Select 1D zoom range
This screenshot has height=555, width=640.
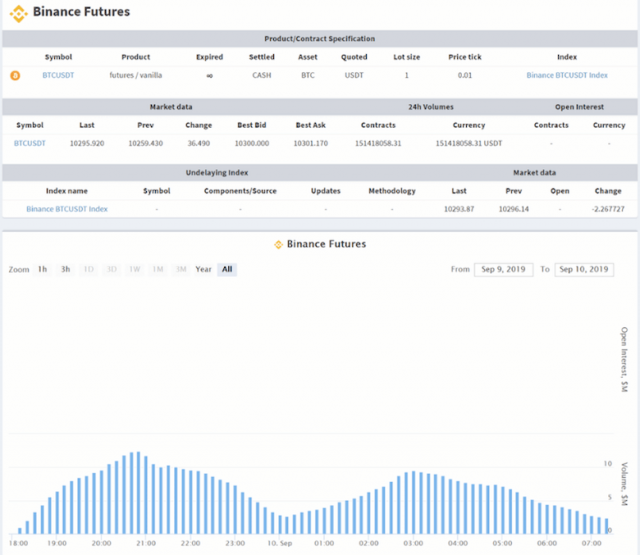click(x=89, y=269)
